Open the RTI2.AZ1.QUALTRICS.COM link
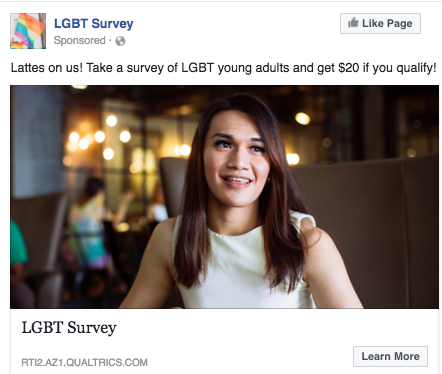 (84, 362)
